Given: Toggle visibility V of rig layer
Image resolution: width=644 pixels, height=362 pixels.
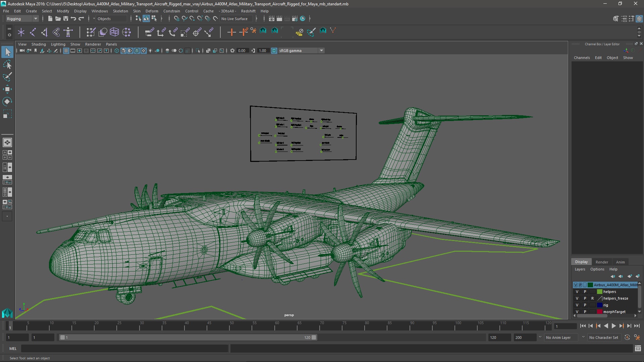Looking at the screenshot, I should pyautogui.click(x=577, y=305).
